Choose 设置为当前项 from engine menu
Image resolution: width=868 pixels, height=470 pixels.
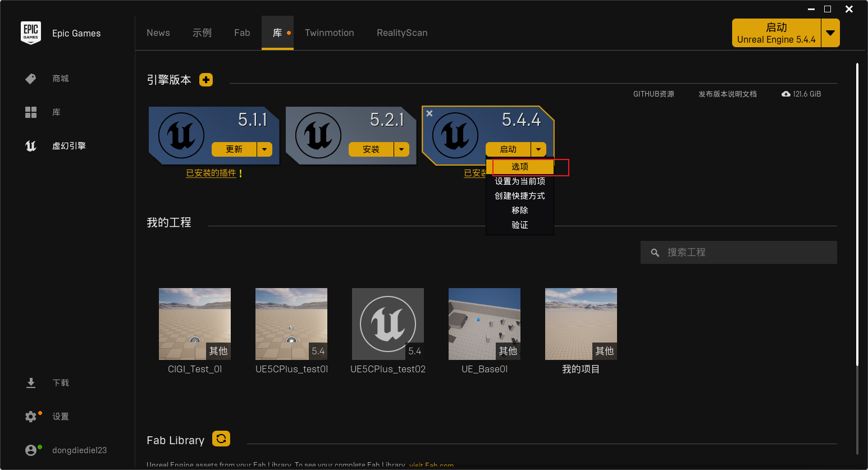[520, 181]
